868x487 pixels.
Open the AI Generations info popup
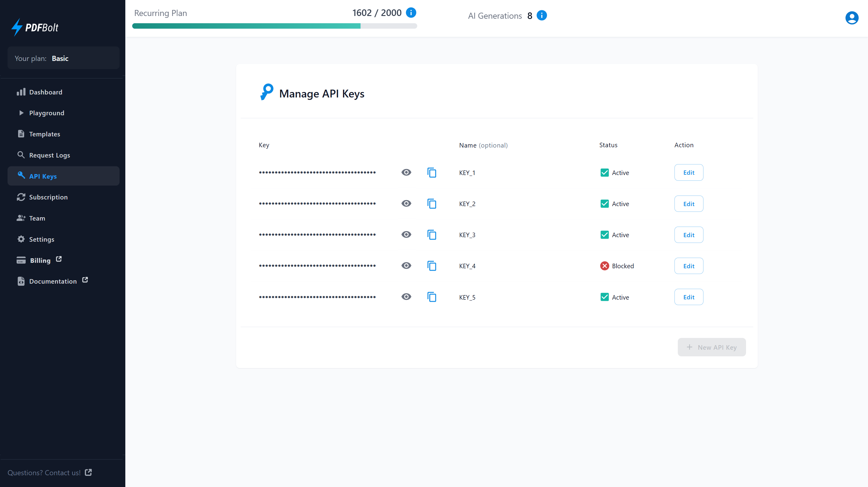(x=542, y=15)
